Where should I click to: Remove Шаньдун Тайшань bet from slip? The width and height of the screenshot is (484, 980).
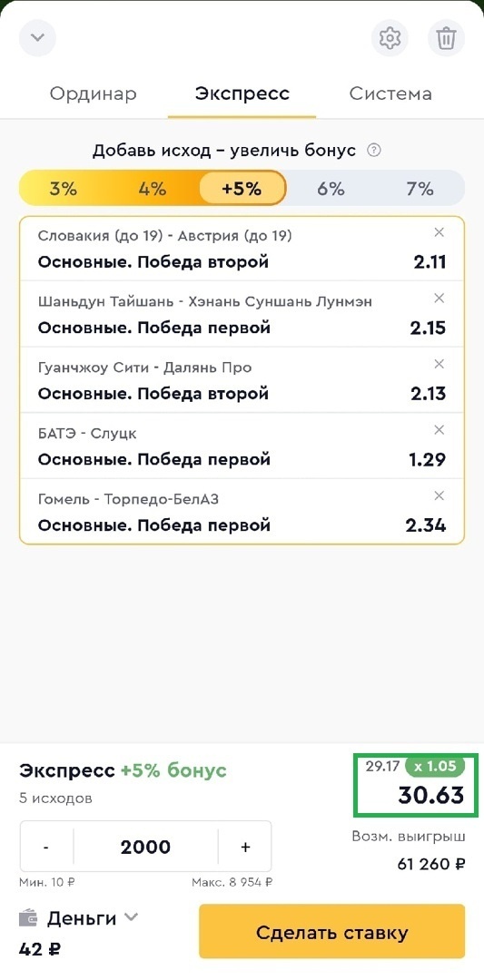(439, 299)
